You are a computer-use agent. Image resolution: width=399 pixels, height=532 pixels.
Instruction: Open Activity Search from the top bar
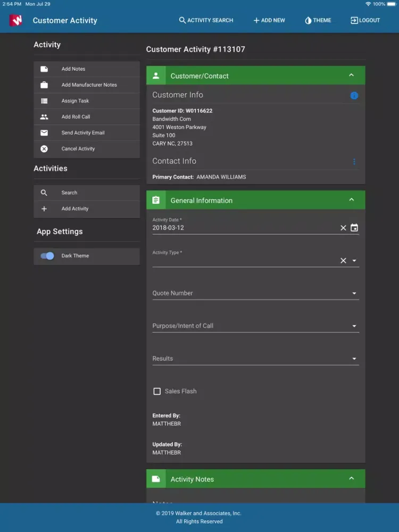[206, 20]
